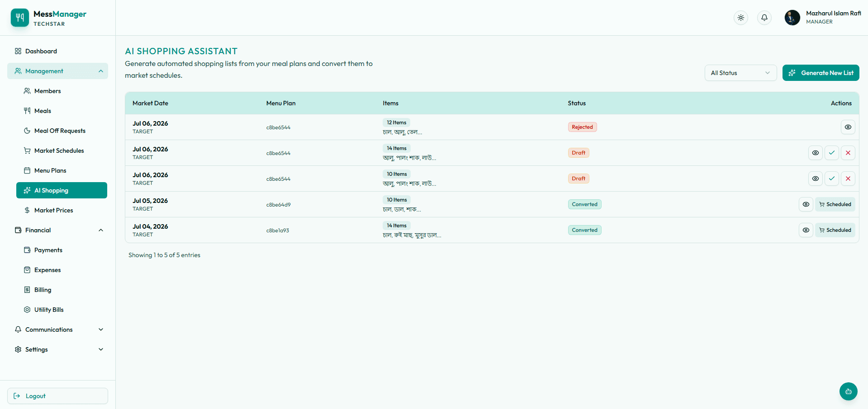Open the Meals page
This screenshot has height=409, width=868.
[62, 111]
